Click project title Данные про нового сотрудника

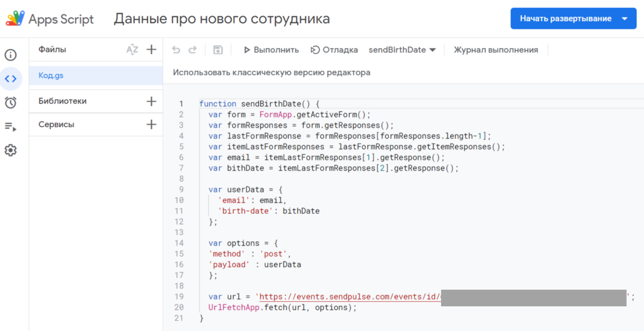(x=222, y=19)
